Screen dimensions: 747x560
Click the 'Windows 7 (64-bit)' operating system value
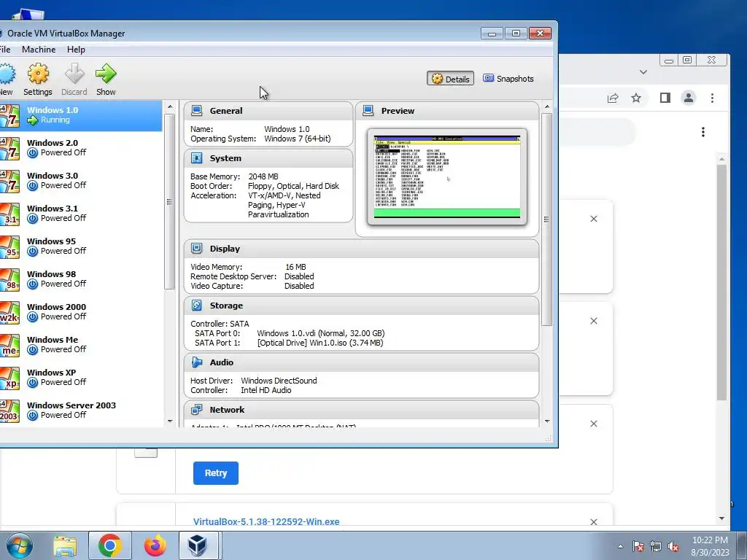[x=298, y=139]
